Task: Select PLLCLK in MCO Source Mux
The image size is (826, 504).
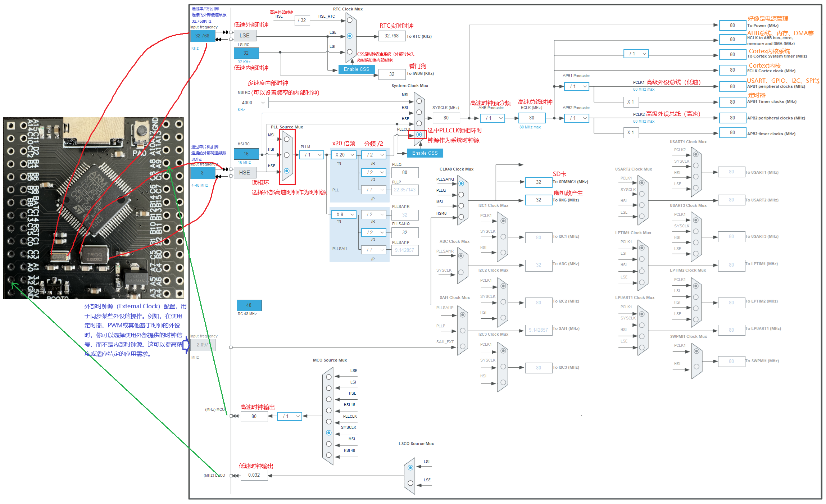Action: pyautogui.click(x=329, y=422)
